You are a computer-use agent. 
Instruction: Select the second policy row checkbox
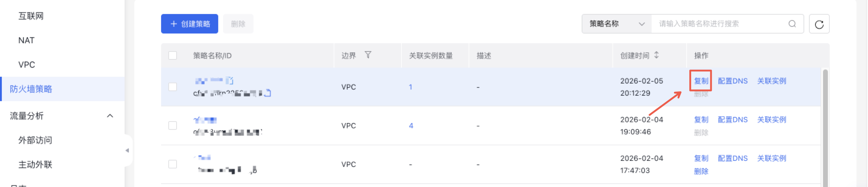(x=173, y=125)
